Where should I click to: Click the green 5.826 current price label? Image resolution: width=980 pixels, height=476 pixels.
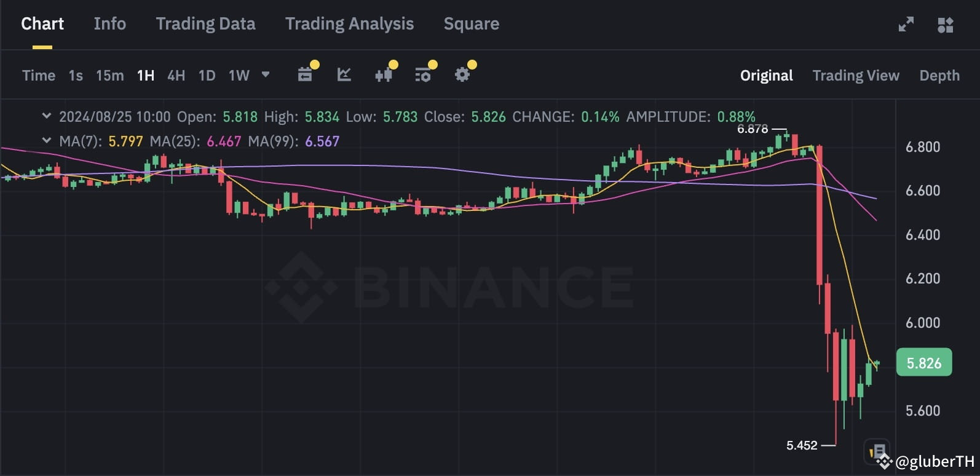pyautogui.click(x=924, y=363)
